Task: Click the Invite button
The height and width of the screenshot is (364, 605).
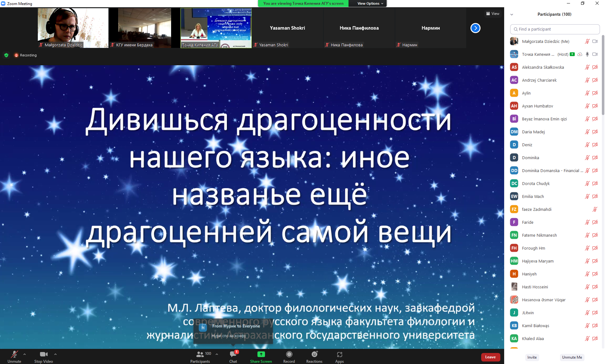Action: [x=532, y=357]
